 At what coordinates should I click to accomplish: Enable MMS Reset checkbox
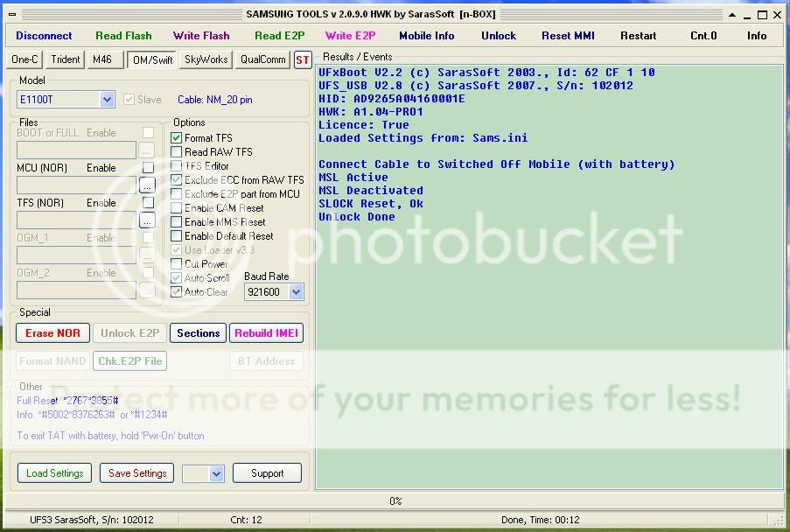177,221
